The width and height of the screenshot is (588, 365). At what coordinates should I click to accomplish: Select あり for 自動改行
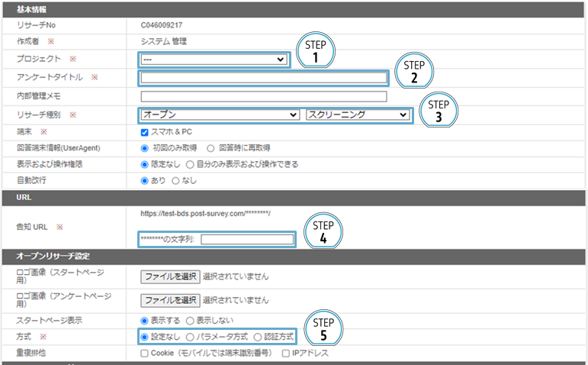pyautogui.click(x=146, y=181)
